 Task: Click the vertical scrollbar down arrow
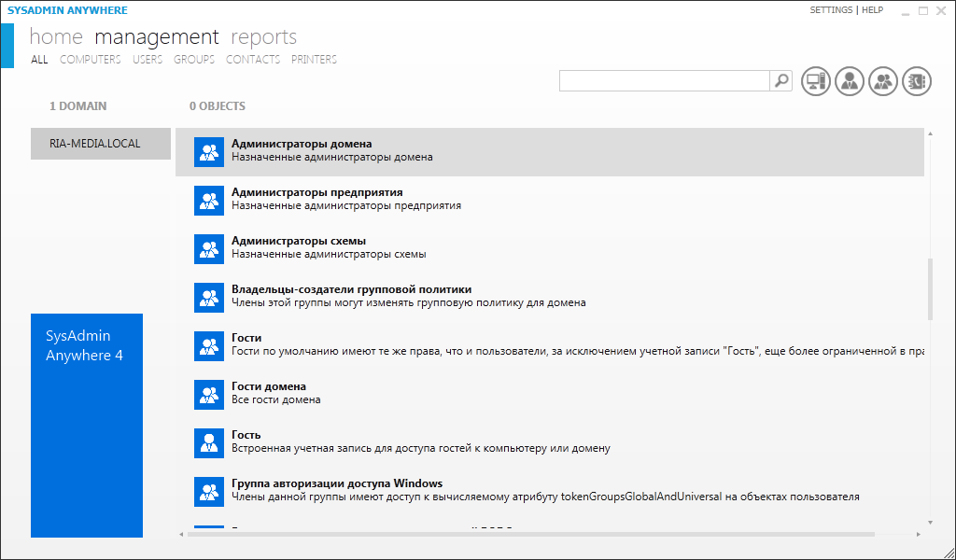pos(931,523)
